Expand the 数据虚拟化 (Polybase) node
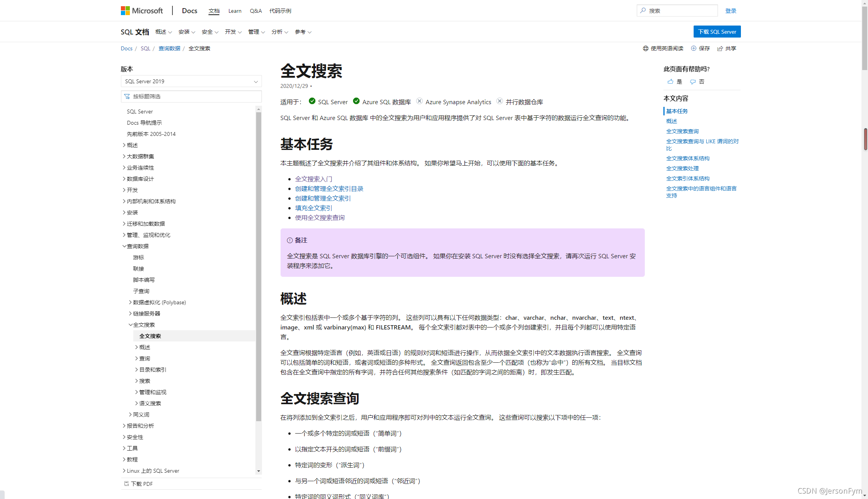 point(130,302)
